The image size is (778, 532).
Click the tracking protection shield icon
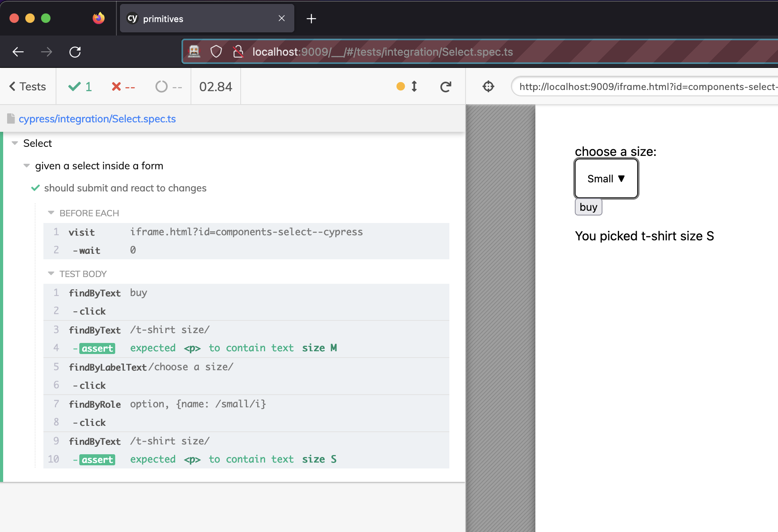pos(216,52)
